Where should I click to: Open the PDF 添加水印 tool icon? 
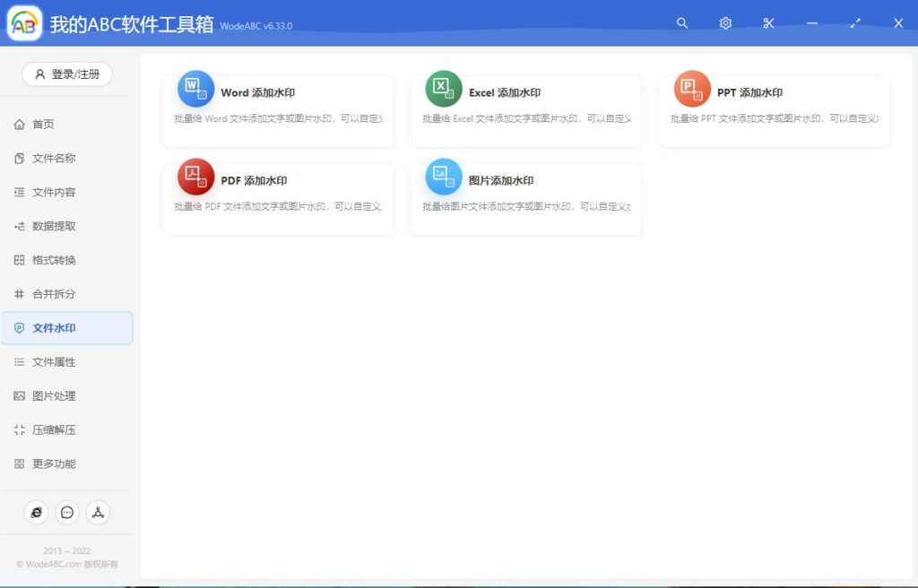tap(195, 177)
